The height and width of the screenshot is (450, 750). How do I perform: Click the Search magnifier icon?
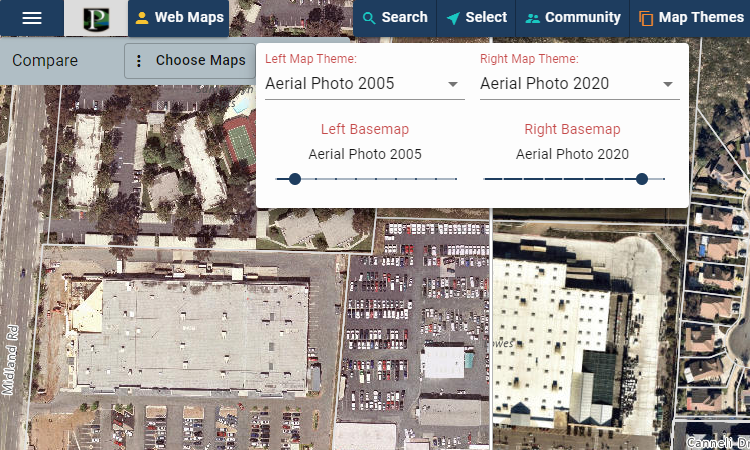click(x=369, y=18)
